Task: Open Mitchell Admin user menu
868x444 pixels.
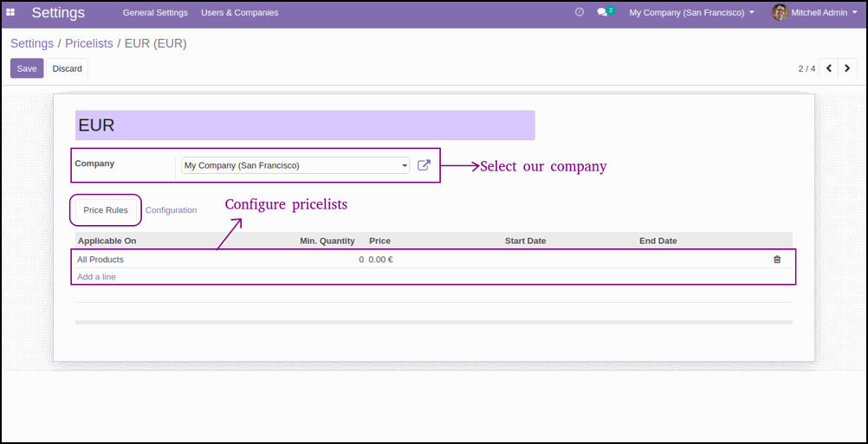Action: [x=814, y=12]
